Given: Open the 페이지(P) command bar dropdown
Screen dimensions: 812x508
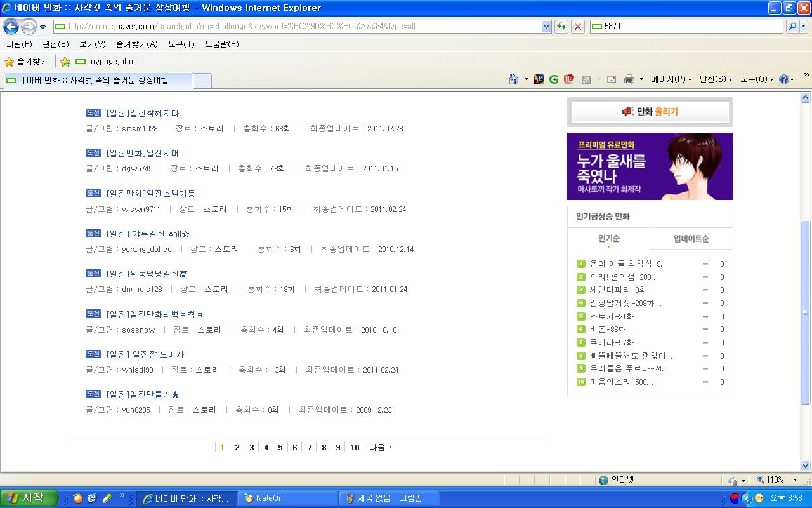Looking at the screenshot, I should tap(671, 79).
